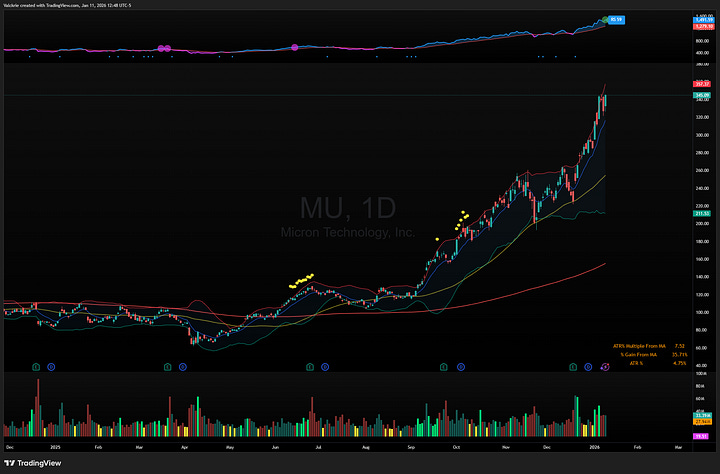Screen dimensions: 720x474
Task: Click the 300.00 price axis label
Action: click(x=702, y=135)
